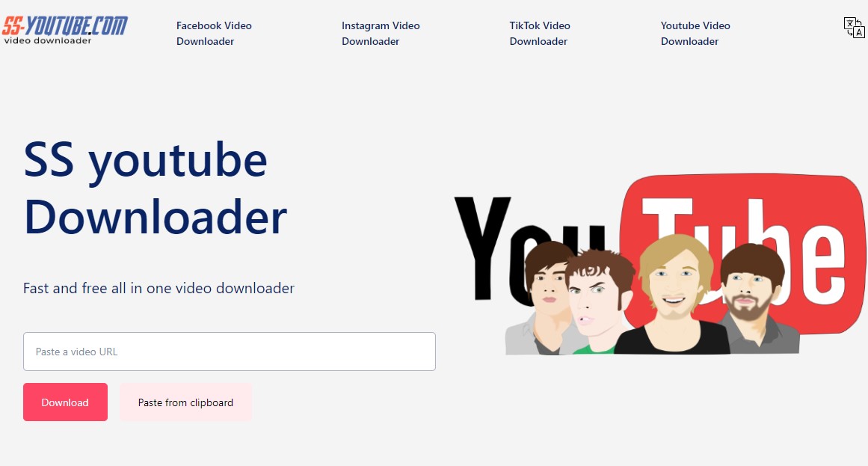The width and height of the screenshot is (868, 466).
Task: Click inside the 'Paste a video URL' field
Action: (x=230, y=351)
